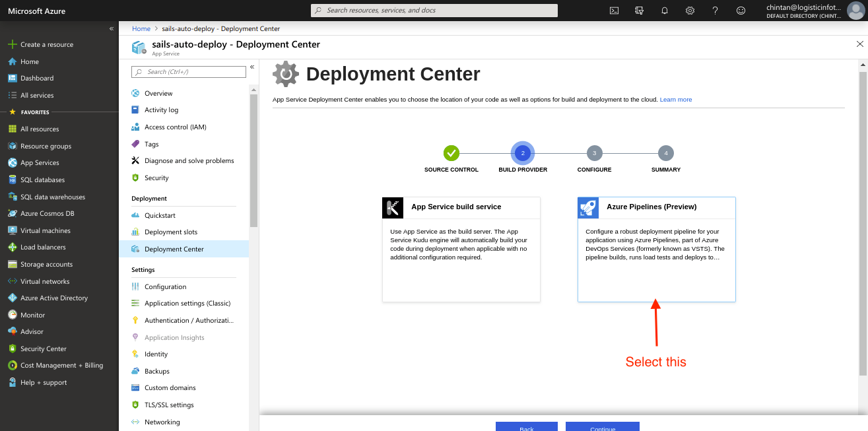Open SQL data warehouses in sidebar
868x431 pixels.
point(52,197)
